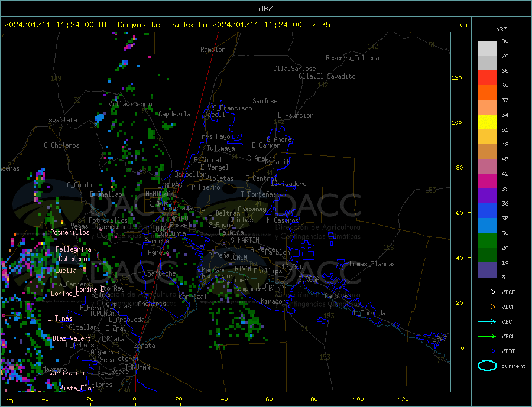Image resolution: width=532 pixels, height=407 pixels.
Task: Click the L_Asuncion map label
Action: coord(296,115)
